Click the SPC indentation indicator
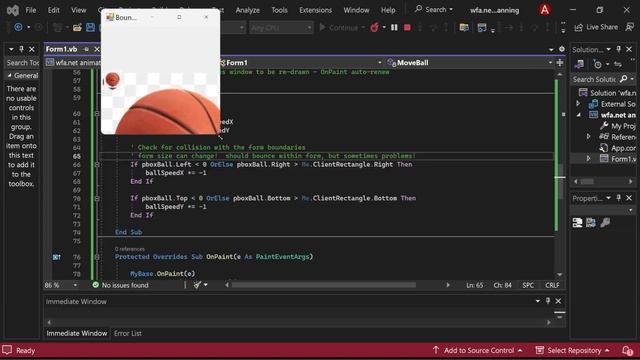This screenshot has height=360, width=640. [528, 285]
